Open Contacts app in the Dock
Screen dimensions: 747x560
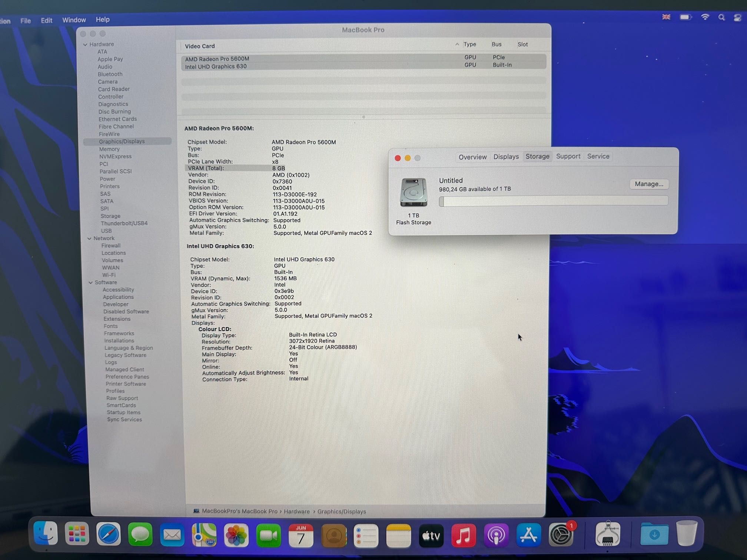(333, 536)
